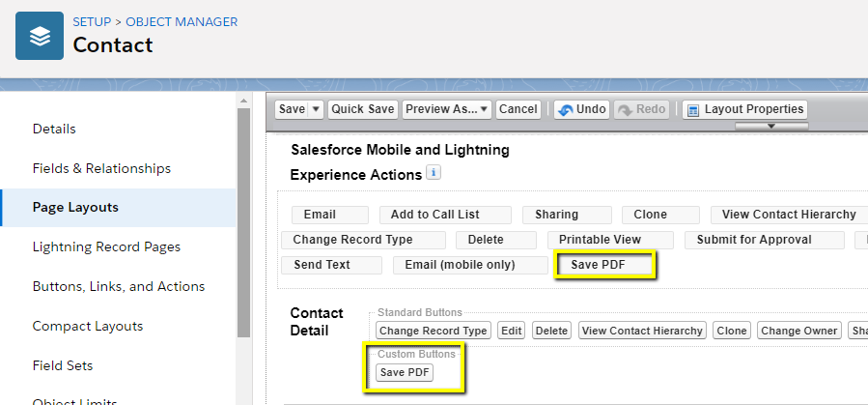The width and height of the screenshot is (868, 405).
Task: Click the Object Manager layers icon
Action: [40, 36]
